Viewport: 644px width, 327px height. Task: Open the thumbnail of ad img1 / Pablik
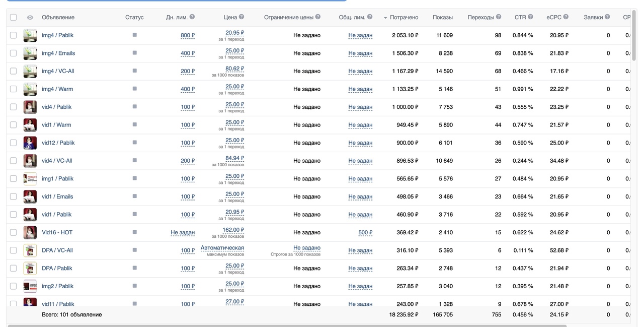click(30, 178)
